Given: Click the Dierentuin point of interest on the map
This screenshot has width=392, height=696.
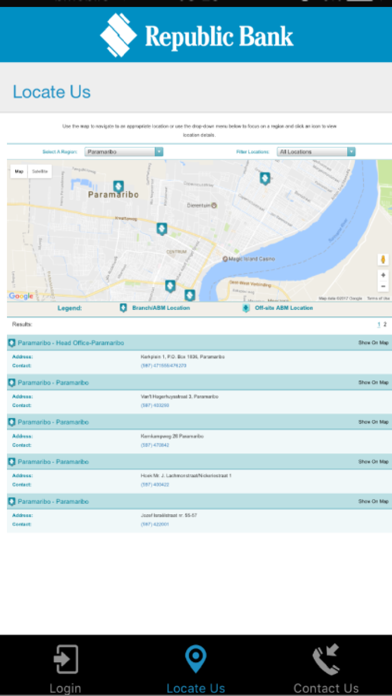Looking at the screenshot, I should 202,205.
